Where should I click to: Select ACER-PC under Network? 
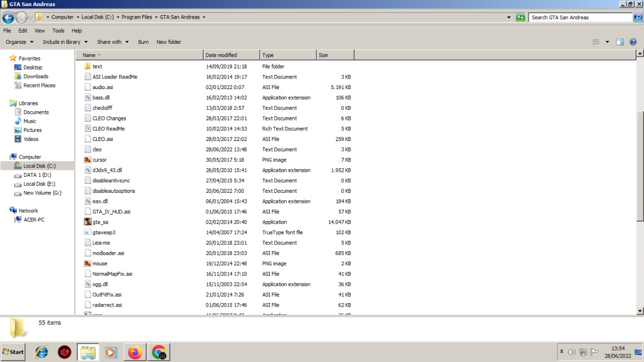click(34, 220)
